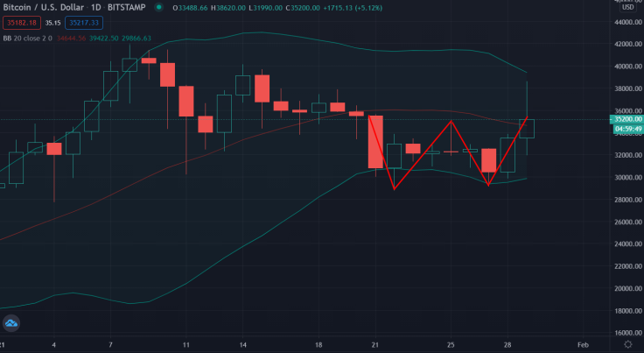This screenshot has height=353, width=644.
Task: Click the date label 21 on time axis
Action: [375, 345]
